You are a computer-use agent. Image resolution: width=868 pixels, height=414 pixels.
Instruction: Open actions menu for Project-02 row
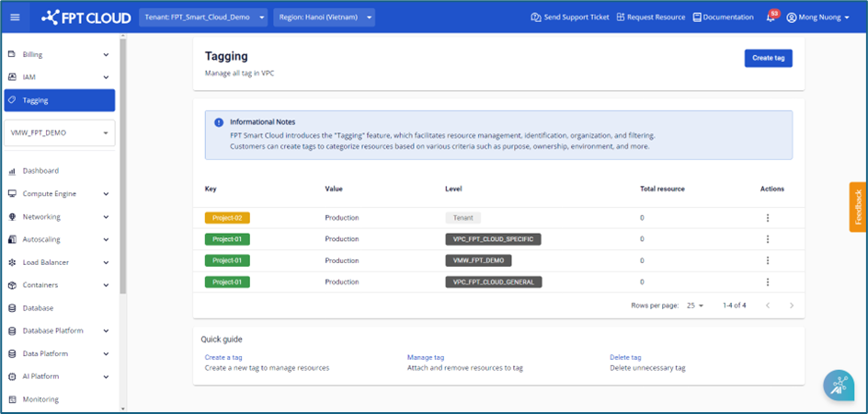pos(768,218)
